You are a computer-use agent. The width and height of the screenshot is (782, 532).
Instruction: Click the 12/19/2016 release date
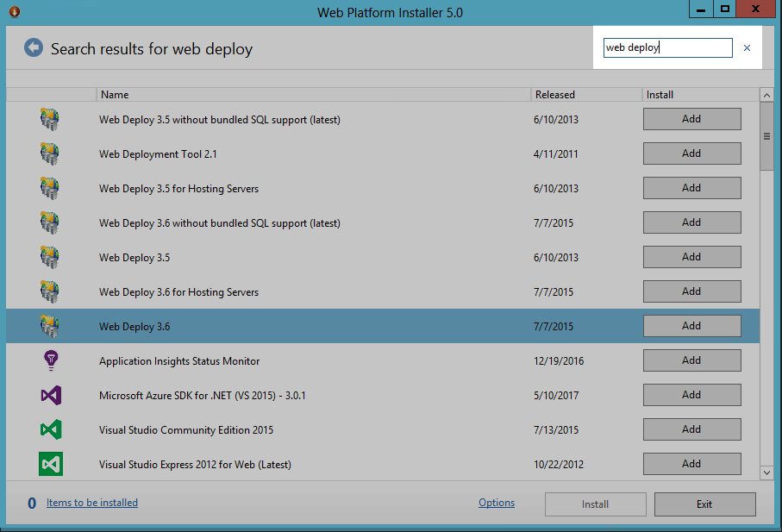coord(559,361)
